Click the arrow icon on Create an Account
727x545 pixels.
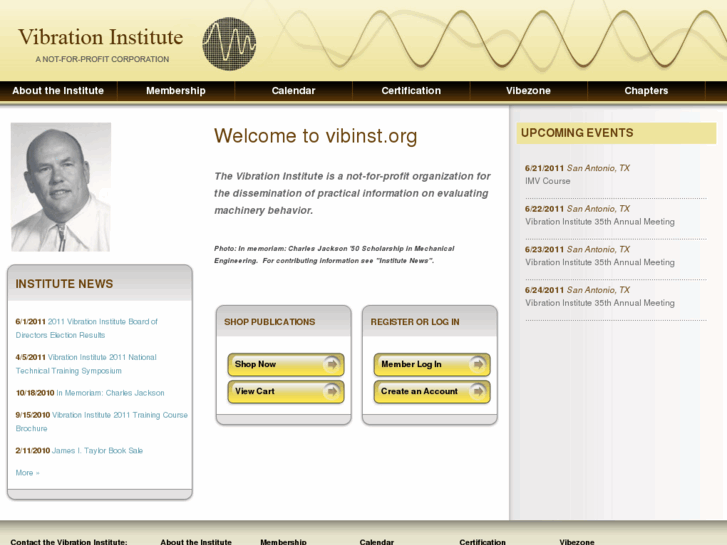click(x=478, y=391)
